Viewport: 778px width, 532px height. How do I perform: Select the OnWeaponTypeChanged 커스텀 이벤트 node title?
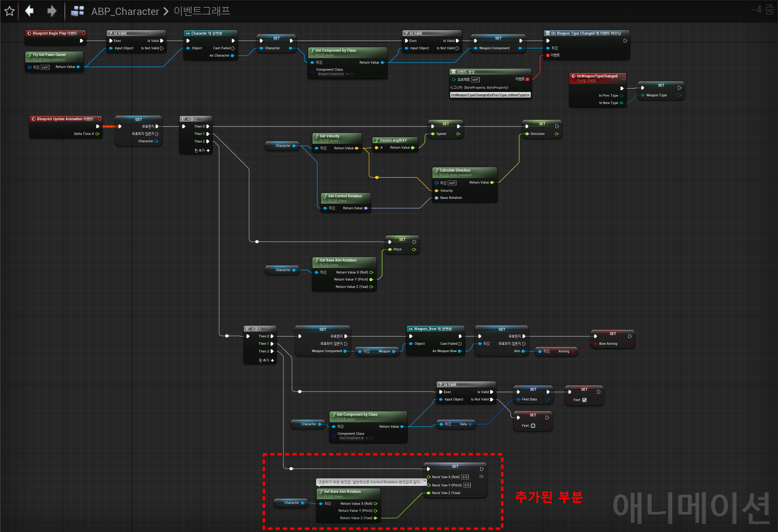pos(597,76)
